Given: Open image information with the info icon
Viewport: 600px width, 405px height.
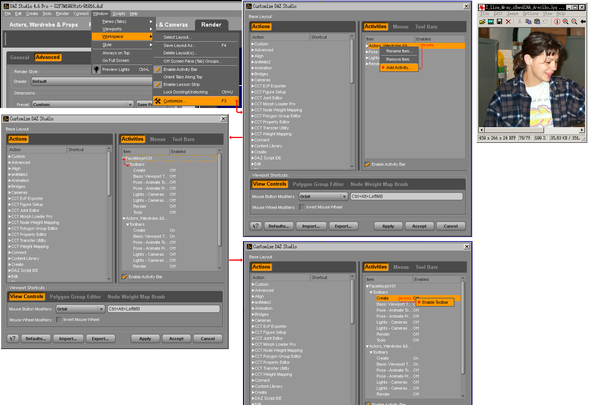Looking at the screenshot, I should click(557, 22).
